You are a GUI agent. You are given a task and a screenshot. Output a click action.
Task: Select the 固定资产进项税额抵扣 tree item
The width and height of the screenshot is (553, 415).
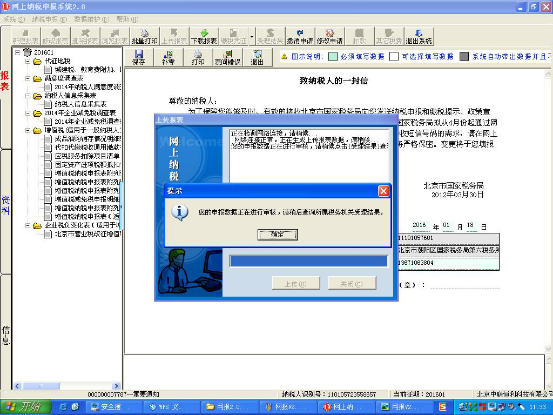pos(87,165)
